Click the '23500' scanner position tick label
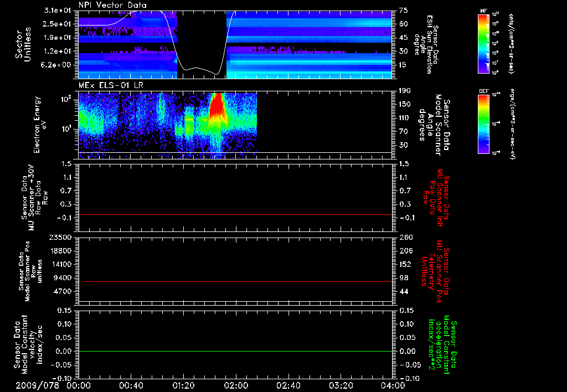This screenshot has height=392, width=567. coord(60,237)
